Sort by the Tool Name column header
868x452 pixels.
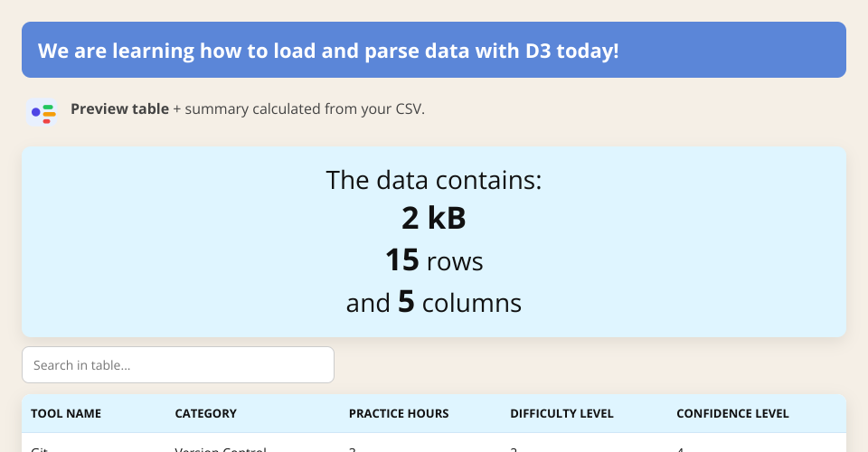(66, 414)
